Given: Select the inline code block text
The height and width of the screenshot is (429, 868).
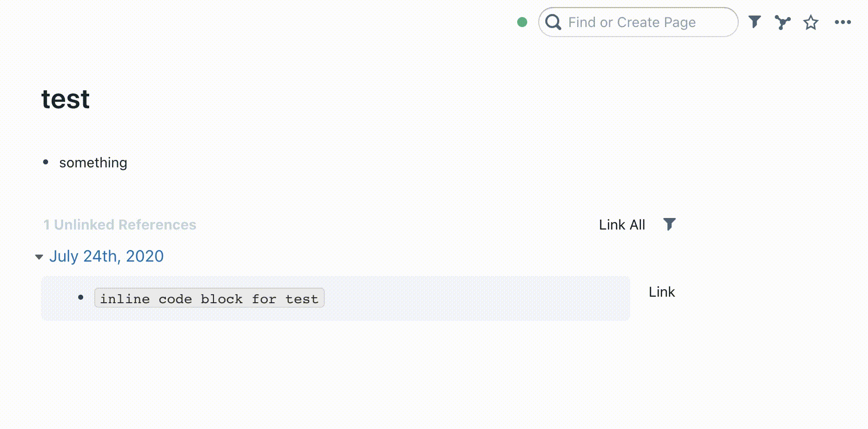Looking at the screenshot, I should (x=209, y=298).
